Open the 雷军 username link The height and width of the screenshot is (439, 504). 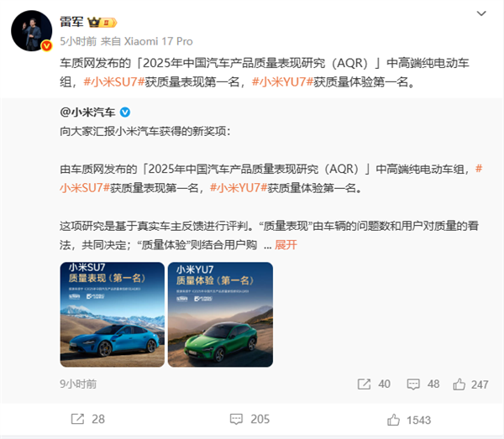point(71,22)
